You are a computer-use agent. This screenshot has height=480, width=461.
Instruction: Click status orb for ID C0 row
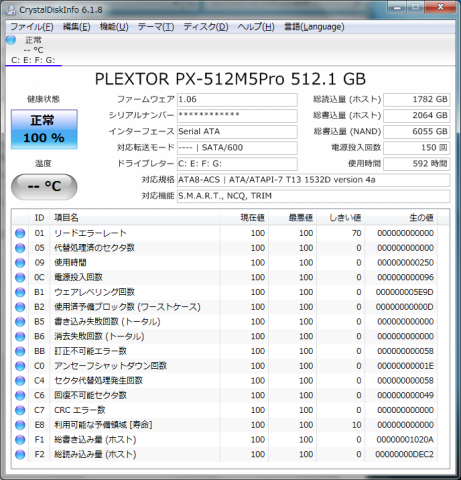coord(20,366)
